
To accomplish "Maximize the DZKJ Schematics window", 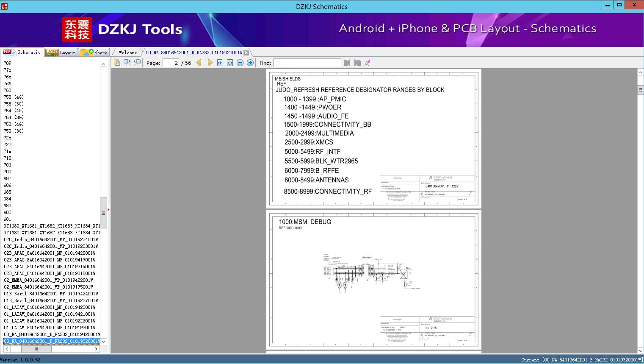I will point(619,5).
